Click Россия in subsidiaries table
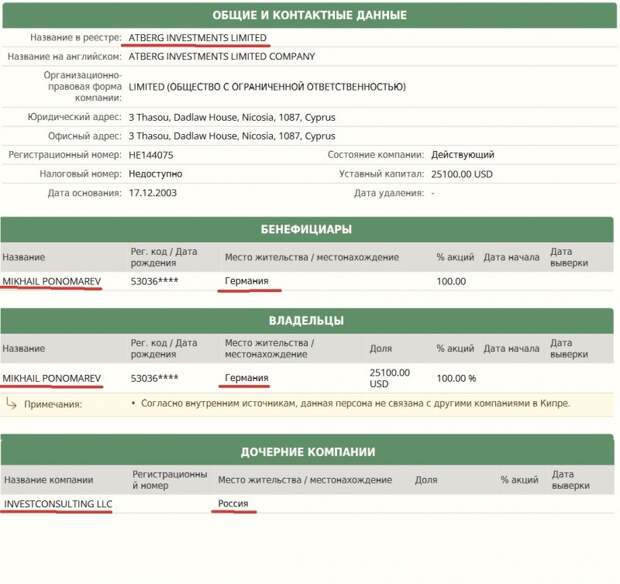620x584 pixels. (x=233, y=504)
